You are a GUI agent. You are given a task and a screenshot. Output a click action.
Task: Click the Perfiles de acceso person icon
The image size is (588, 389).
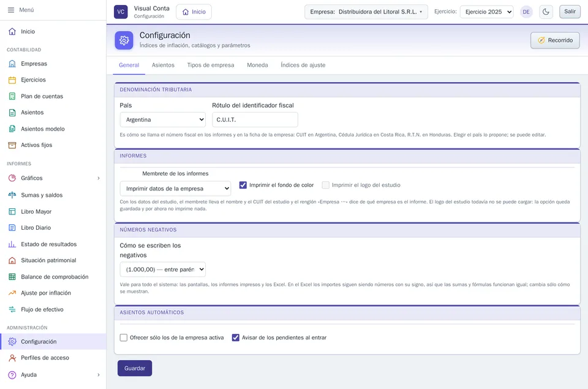(12, 358)
